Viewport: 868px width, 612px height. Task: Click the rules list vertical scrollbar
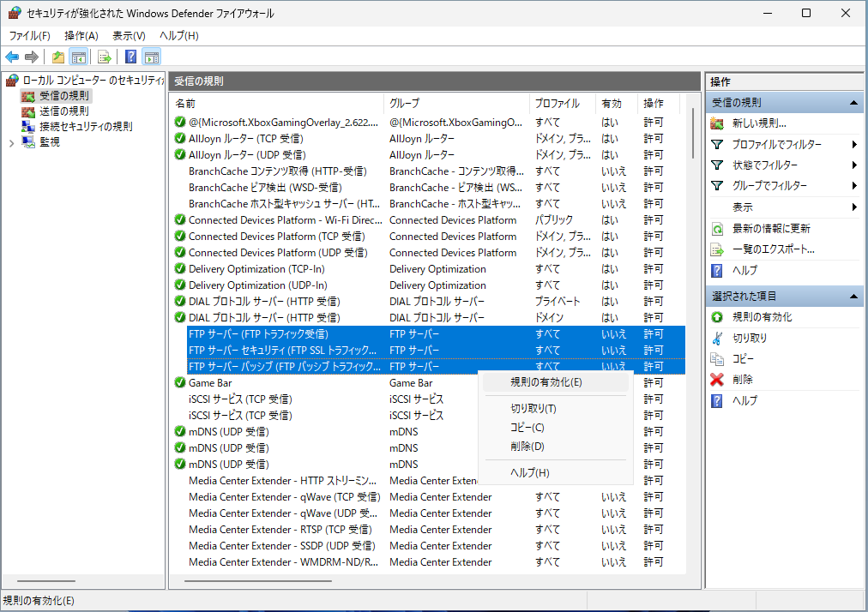(x=692, y=133)
